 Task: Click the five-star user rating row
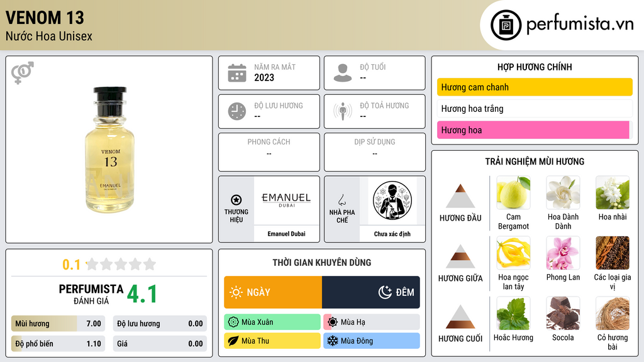click(121, 265)
